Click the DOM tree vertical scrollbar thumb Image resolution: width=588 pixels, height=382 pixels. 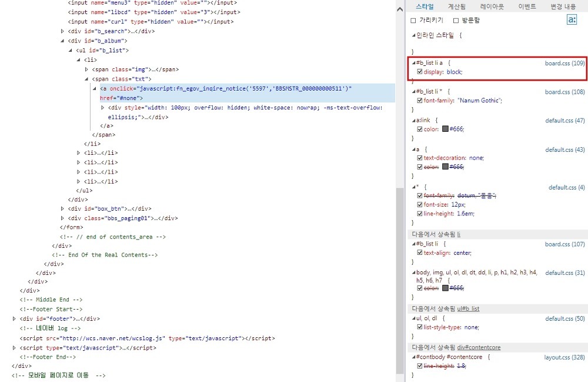pos(400,280)
